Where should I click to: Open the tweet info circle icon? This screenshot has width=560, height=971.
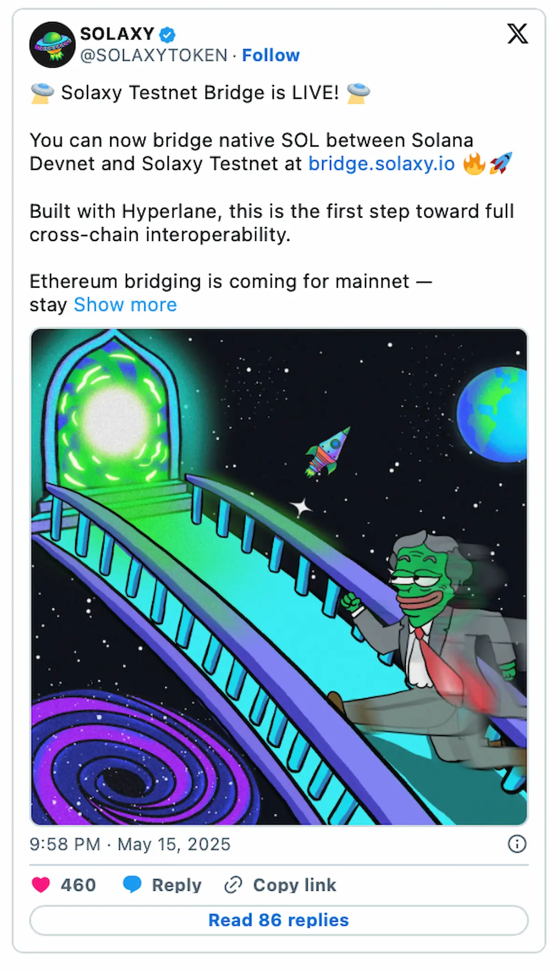point(517,844)
